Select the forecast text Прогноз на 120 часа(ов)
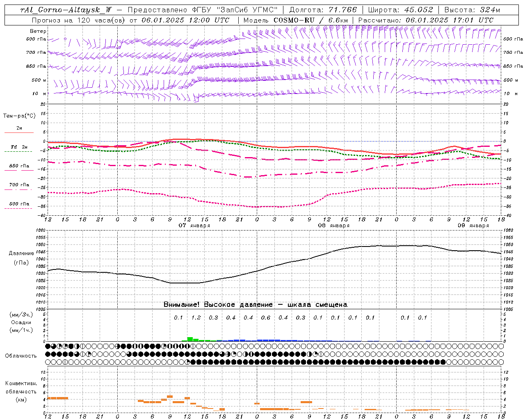The height and width of the screenshot is (420, 525). (79, 20)
